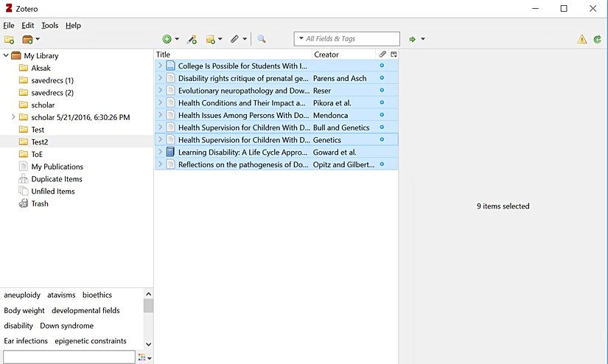Click Add Item by Identifier wand icon
This screenshot has height=364, width=608.
coord(192,39)
